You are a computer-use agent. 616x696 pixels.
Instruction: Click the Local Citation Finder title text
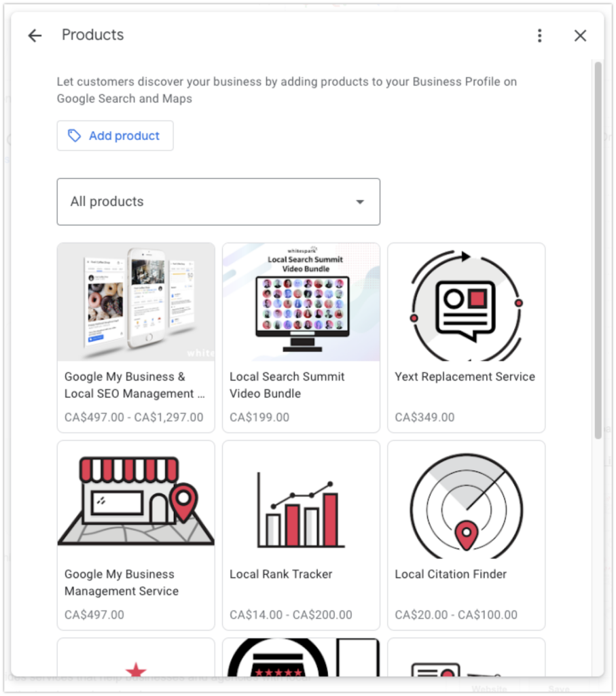(x=450, y=574)
